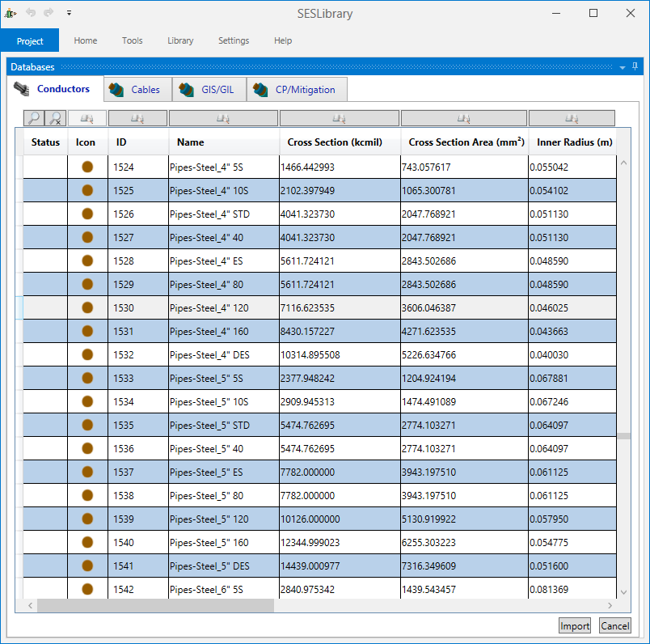Select row Pipes-Steel_5" ES

319,472
